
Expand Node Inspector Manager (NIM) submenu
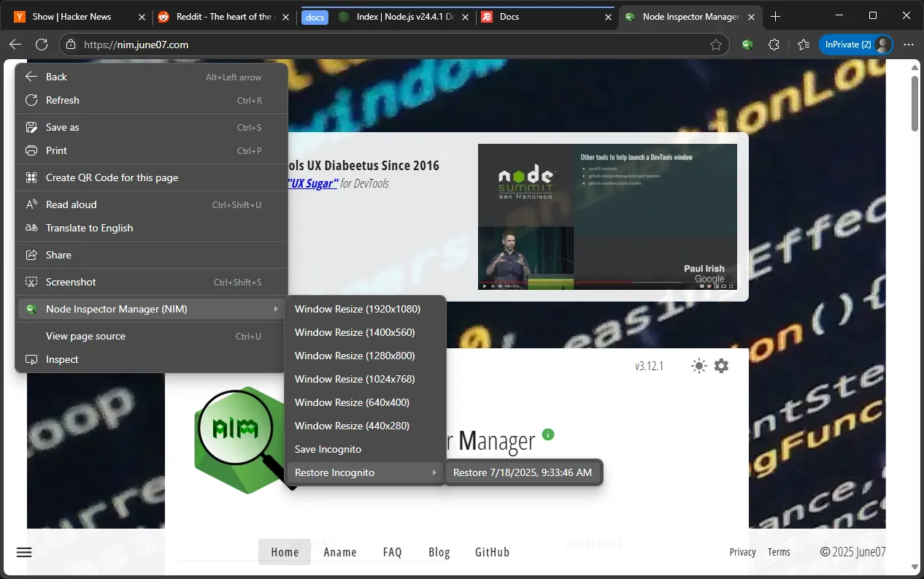151,309
